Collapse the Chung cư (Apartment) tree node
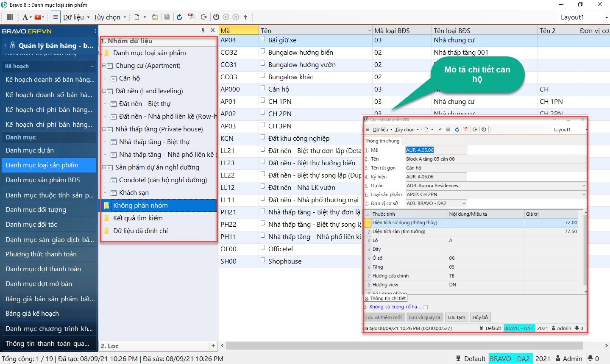This screenshot has width=610, height=364. click(x=104, y=66)
